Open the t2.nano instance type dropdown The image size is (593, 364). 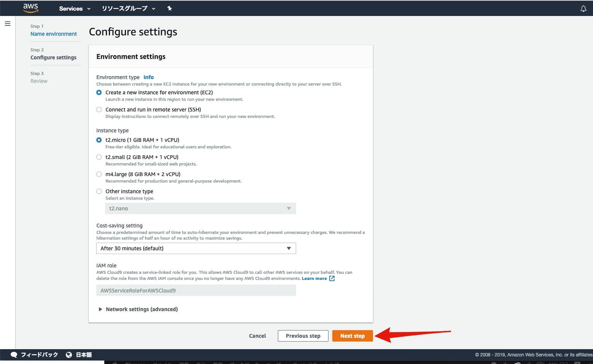[x=201, y=208]
